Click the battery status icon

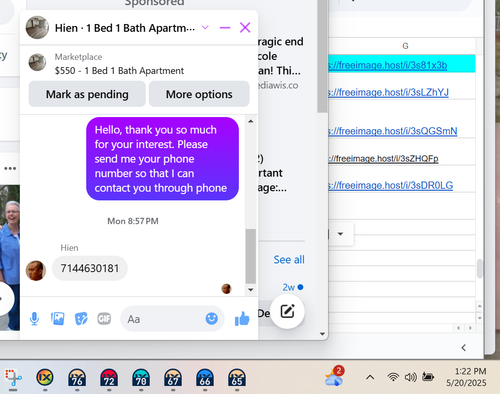click(428, 377)
